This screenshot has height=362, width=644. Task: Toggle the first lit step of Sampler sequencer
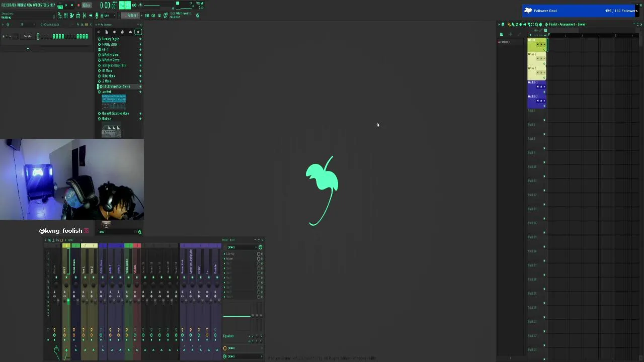pos(54,36)
